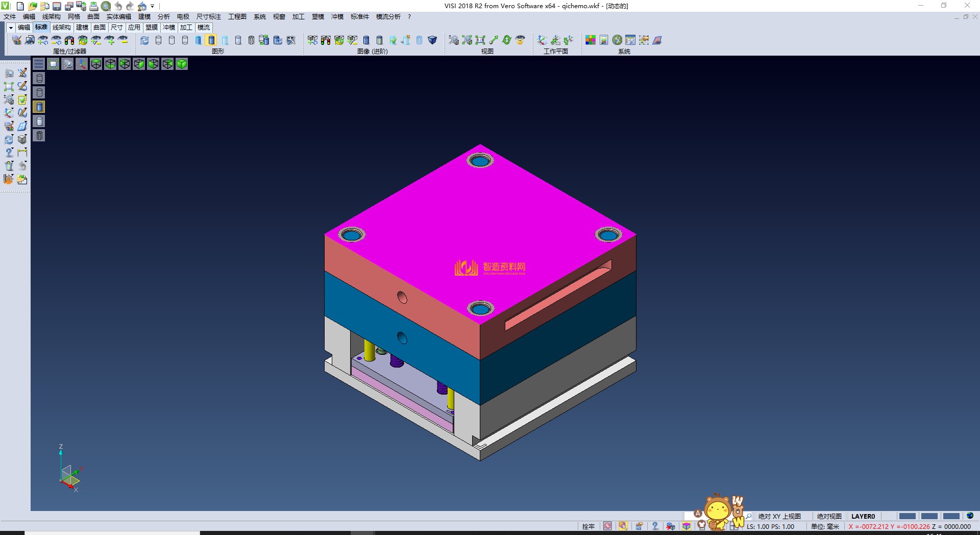
Task: Open the 模流分析 menu
Action: point(388,17)
